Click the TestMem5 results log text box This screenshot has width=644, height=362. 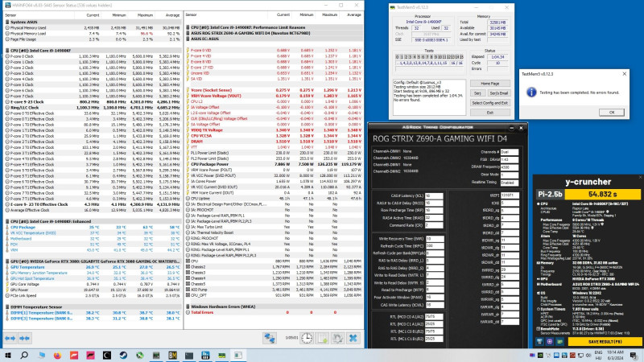tap(429, 97)
